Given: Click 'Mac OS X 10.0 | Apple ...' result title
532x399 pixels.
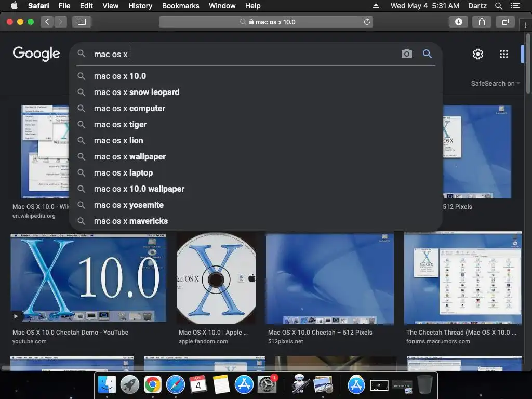Looking at the screenshot, I should (x=214, y=332).
